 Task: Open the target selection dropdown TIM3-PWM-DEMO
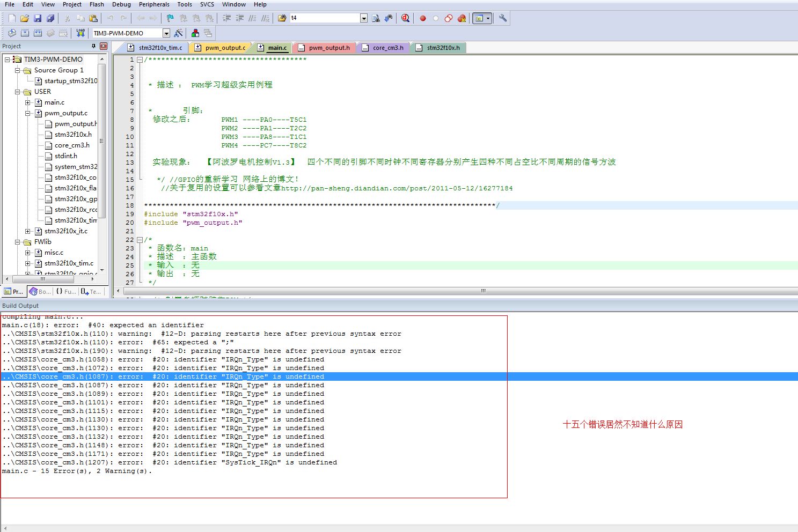166,33
